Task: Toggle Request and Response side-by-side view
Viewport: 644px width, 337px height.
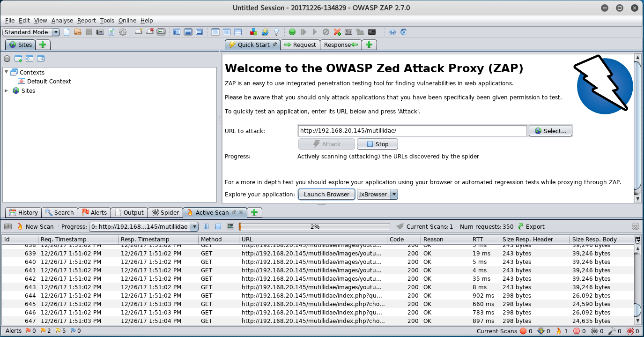Action: (x=227, y=32)
